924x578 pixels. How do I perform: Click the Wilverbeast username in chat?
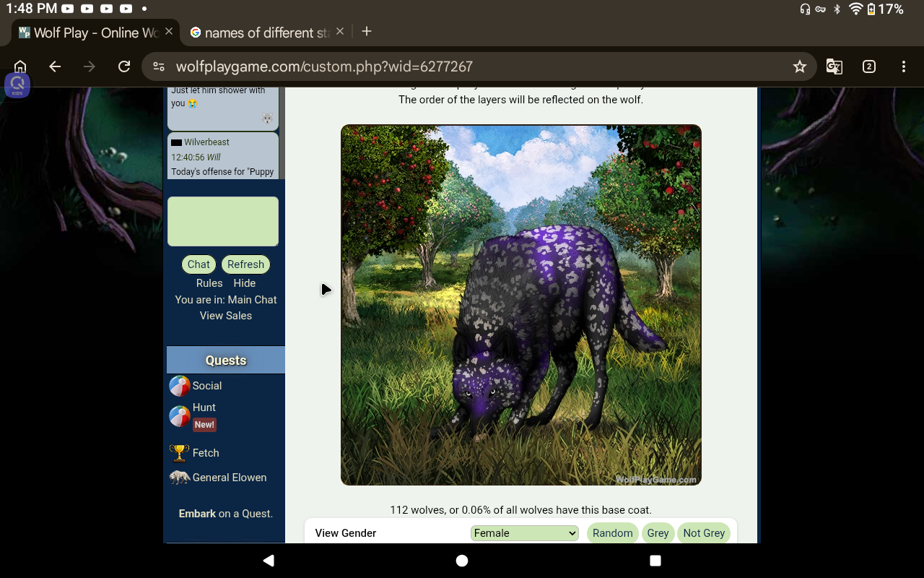(206, 142)
